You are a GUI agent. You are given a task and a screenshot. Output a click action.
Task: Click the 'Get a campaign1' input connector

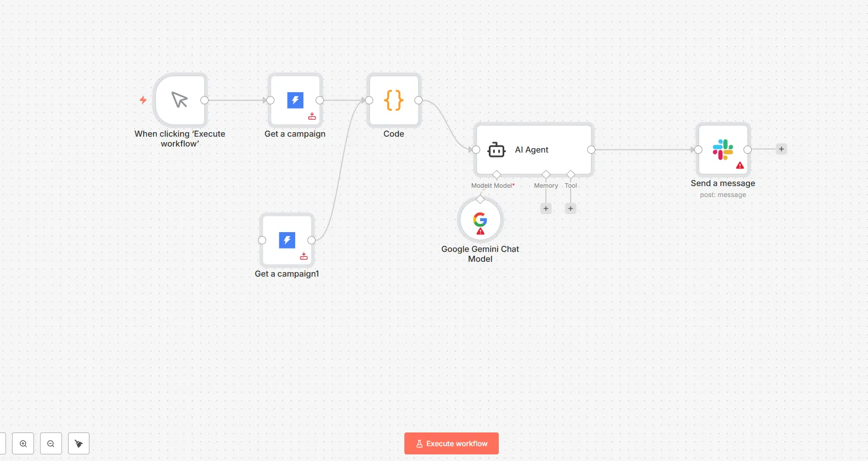click(x=262, y=240)
